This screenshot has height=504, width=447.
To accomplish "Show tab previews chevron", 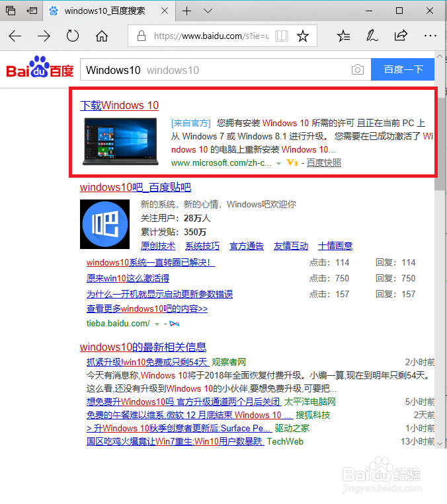I will 208,11.
